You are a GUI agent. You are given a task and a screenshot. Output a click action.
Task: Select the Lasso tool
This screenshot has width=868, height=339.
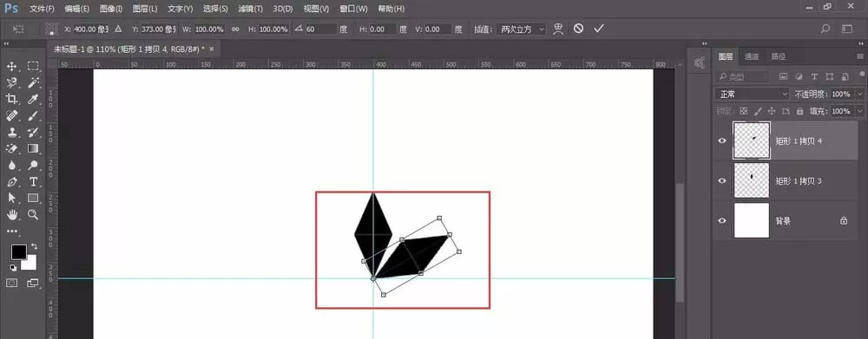[x=11, y=83]
